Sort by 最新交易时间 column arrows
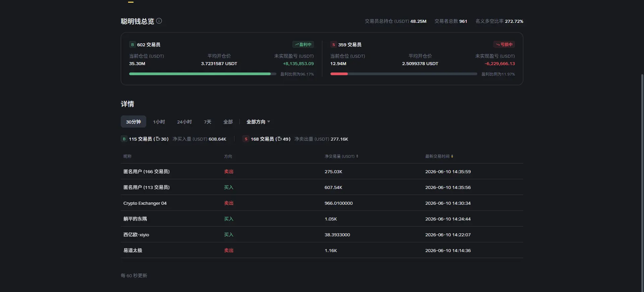Screen dimensions: 644x292 [452, 156]
